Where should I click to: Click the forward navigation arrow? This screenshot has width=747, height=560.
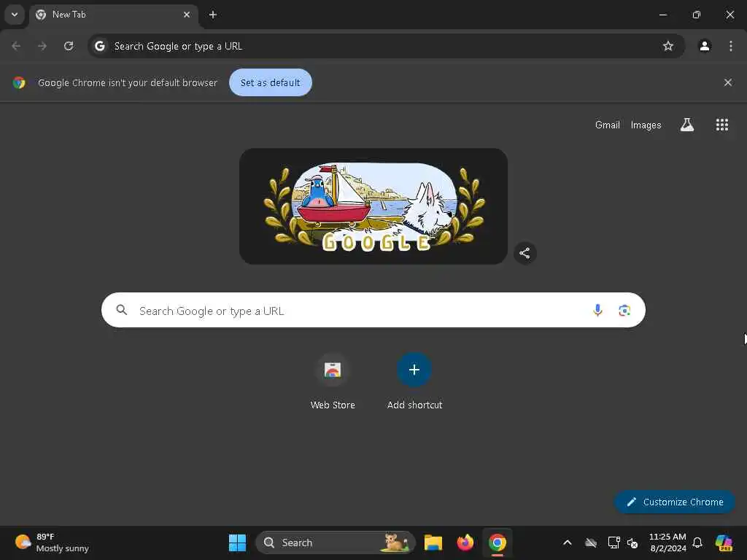42,46
